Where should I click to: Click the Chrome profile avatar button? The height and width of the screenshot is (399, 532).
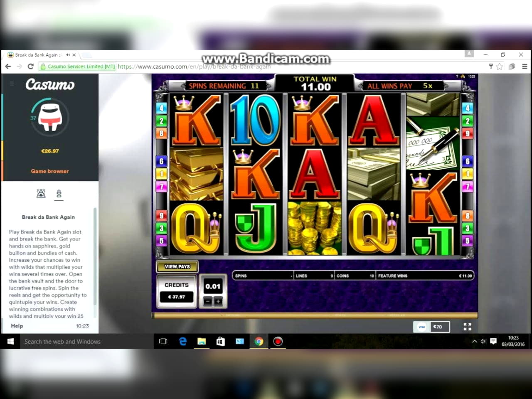pyautogui.click(x=469, y=54)
